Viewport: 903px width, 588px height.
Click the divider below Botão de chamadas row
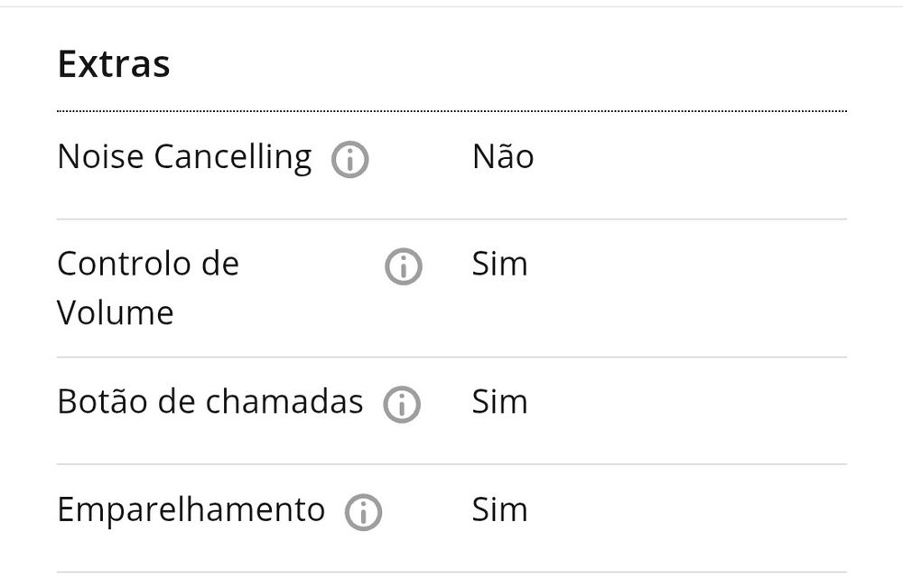click(451, 464)
